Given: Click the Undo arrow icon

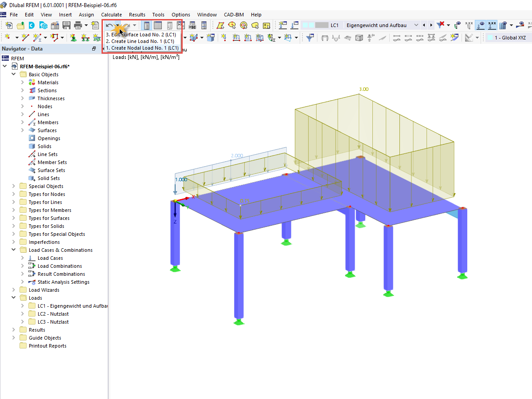Looking at the screenshot, I should click(x=109, y=25).
